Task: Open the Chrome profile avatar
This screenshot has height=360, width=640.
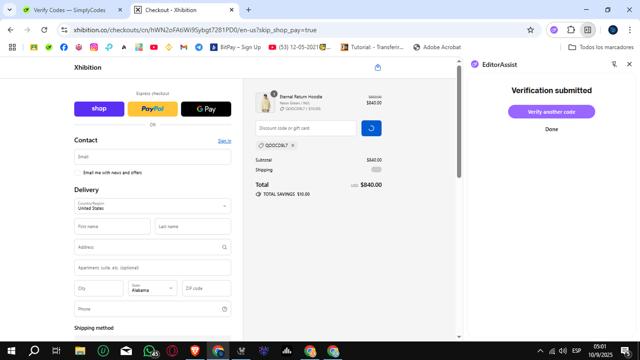Action: coord(613,30)
